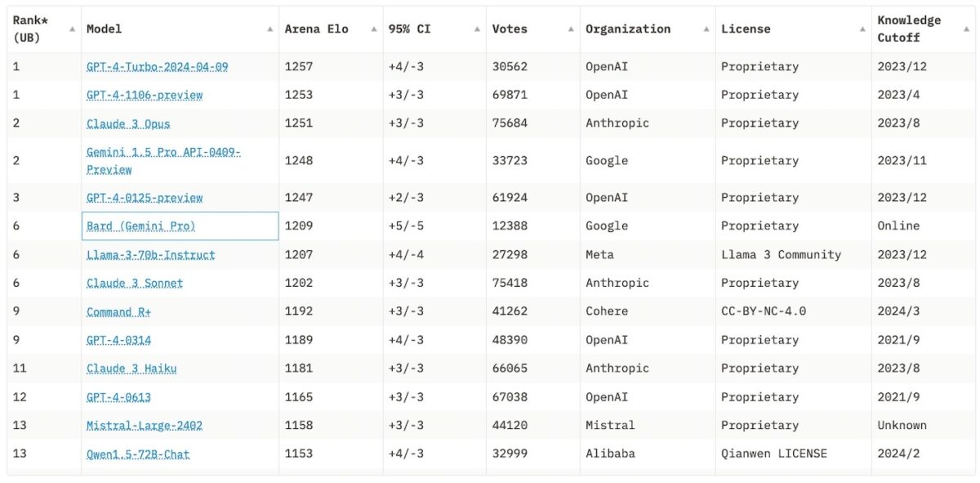
Task: Sort by Rank column arrow icon
Action: pos(73,29)
